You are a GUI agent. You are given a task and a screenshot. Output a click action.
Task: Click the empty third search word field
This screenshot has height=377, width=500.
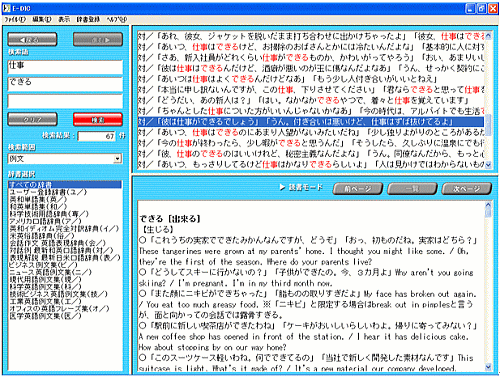(65, 101)
